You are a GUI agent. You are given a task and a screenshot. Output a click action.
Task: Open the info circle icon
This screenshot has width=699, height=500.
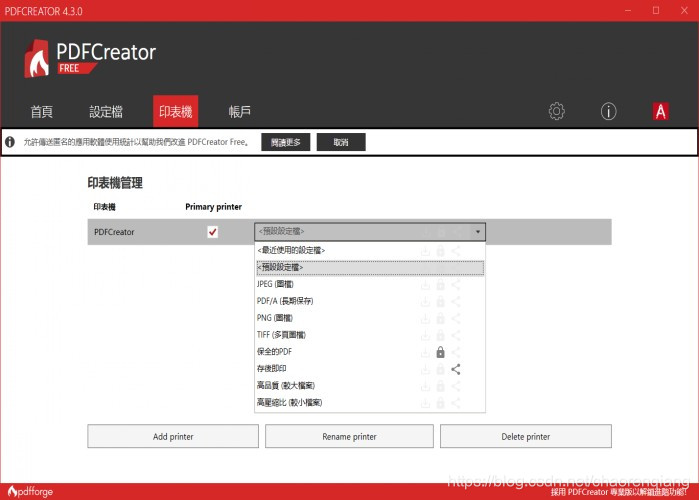point(609,111)
